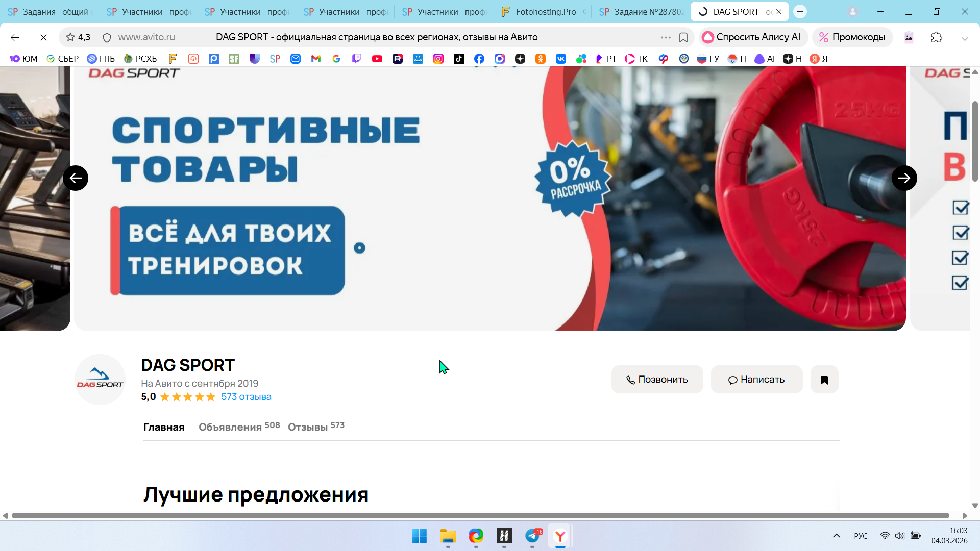Click the next slide arrow on banner

tap(904, 178)
